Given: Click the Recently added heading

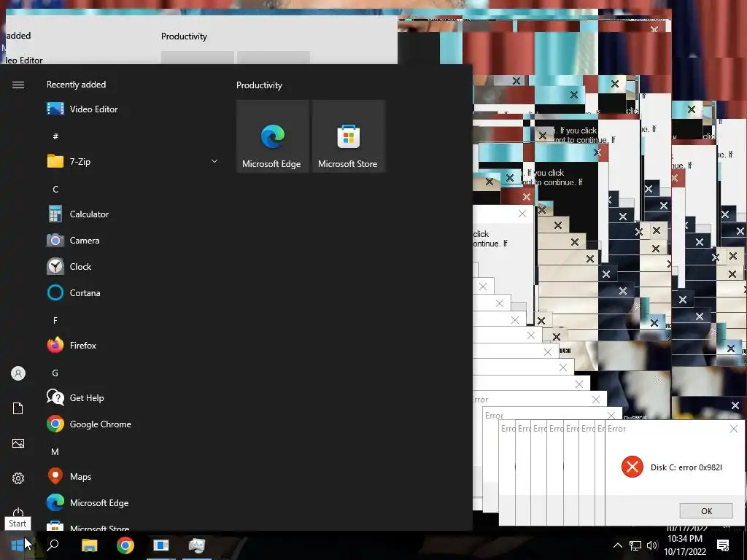Looking at the screenshot, I should coord(76,85).
